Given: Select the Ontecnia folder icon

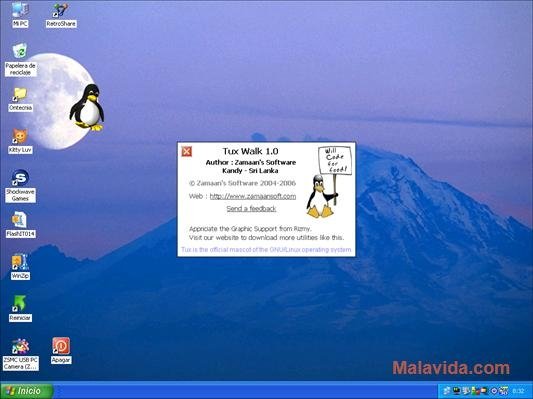Looking at the screenshot, I should [x=20, y=99].
